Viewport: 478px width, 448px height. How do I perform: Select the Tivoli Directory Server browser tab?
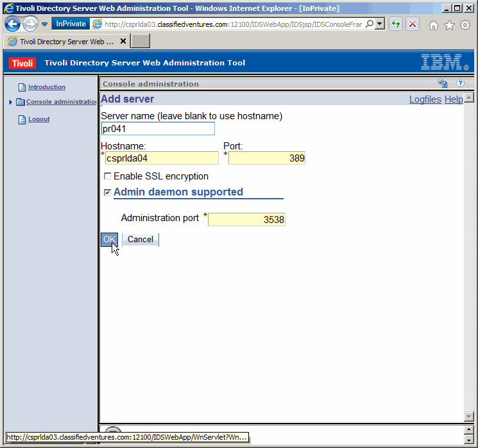tap(64, 41)
